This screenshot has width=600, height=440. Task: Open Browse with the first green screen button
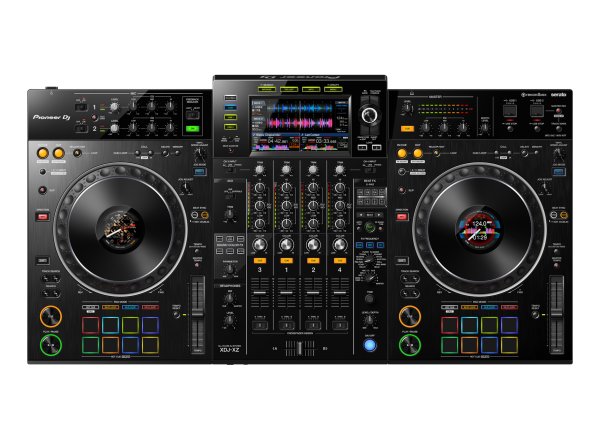point(267,90)
